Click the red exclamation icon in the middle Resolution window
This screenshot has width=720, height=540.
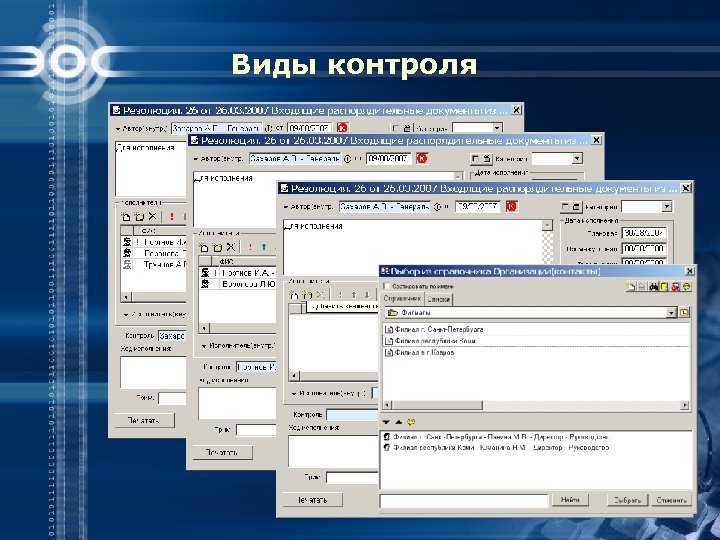click(x=250, y=248)
